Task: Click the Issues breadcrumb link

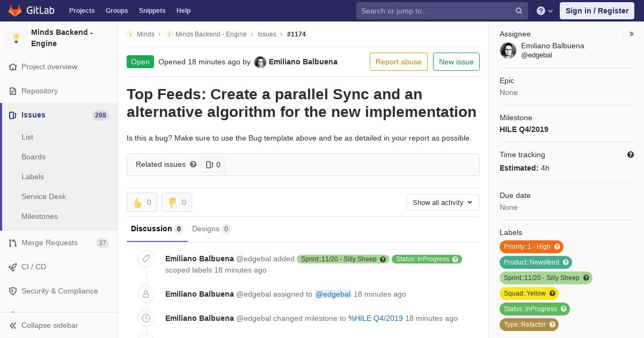Action: coord(267,34)
